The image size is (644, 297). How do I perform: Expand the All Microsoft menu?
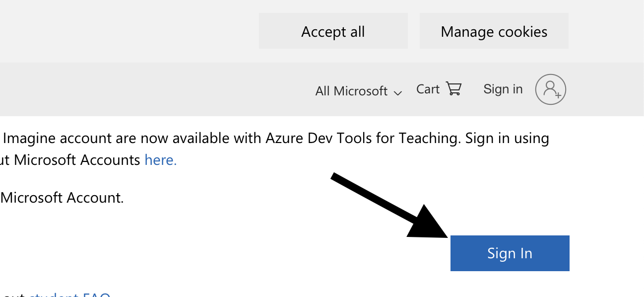click(x=351, y=91)
